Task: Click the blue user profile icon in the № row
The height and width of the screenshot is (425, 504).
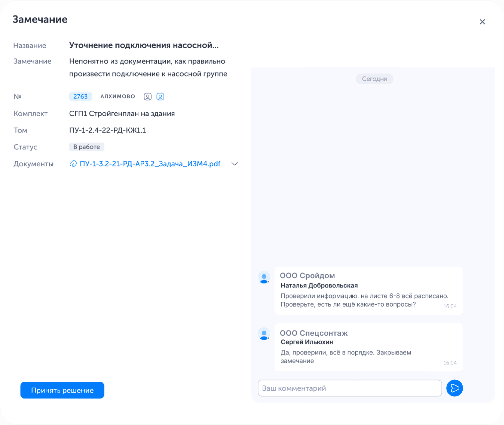Action: [x=160, y=96]
